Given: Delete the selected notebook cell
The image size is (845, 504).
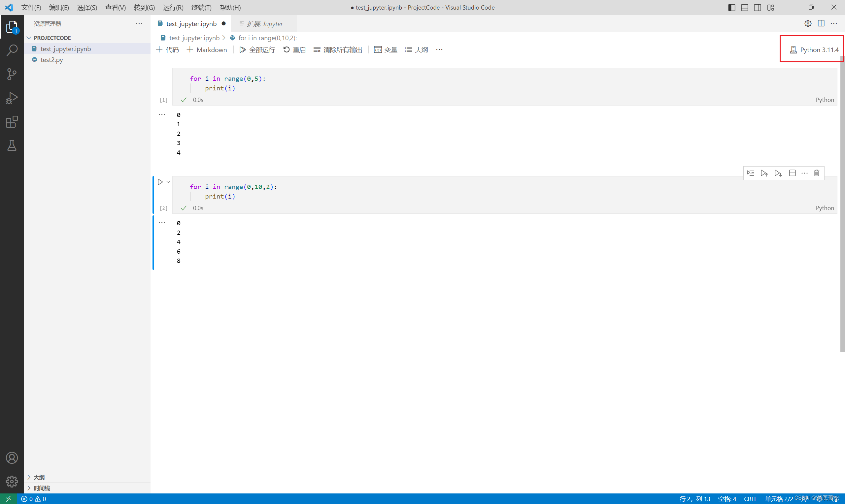Looking at the screenshot, I should (817, 173).
